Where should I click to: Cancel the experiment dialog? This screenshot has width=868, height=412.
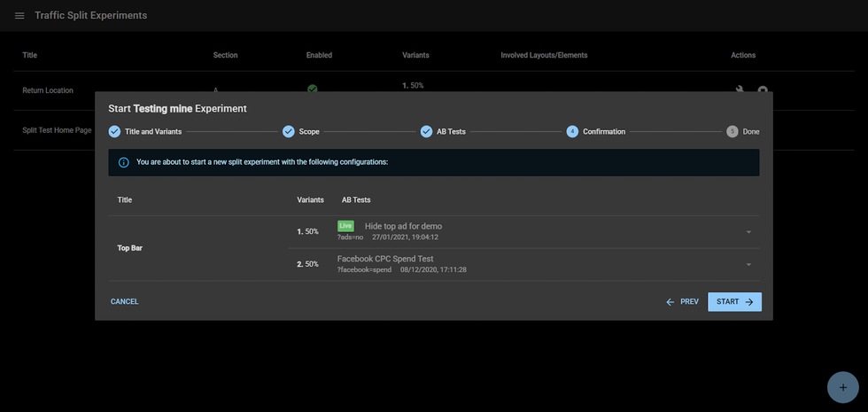pos(125,302)
